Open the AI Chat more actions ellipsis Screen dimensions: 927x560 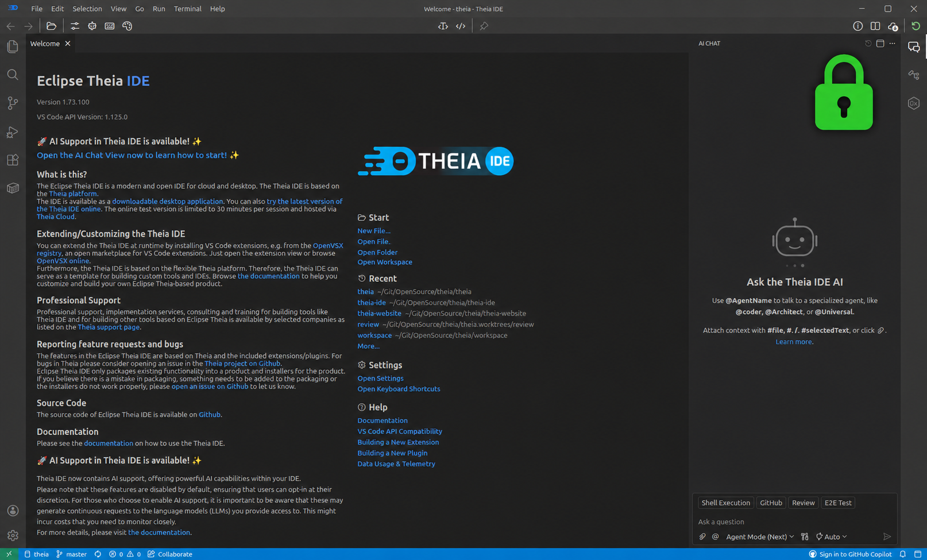(892, 43)
